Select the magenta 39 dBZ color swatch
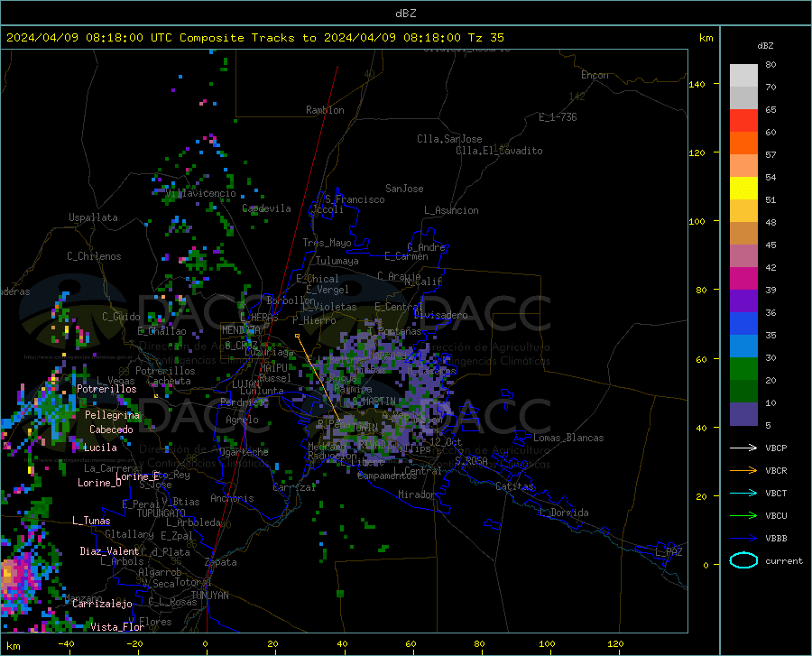The height and width of the screenshot is (656, 812). tap(743, 279)
